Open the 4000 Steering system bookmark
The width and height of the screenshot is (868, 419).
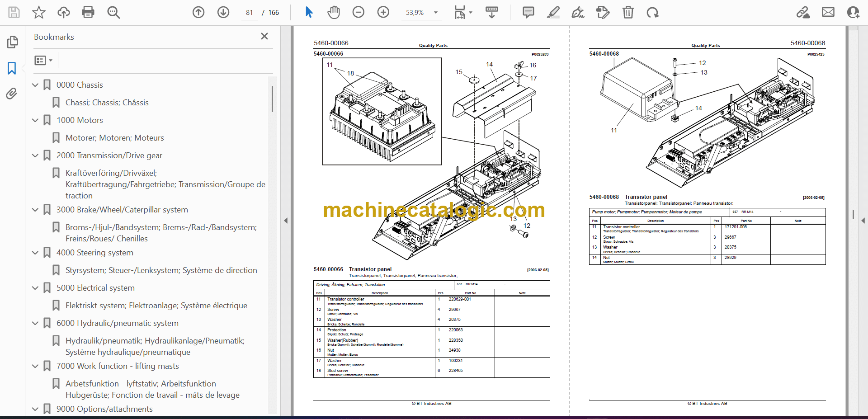(95, 253)
